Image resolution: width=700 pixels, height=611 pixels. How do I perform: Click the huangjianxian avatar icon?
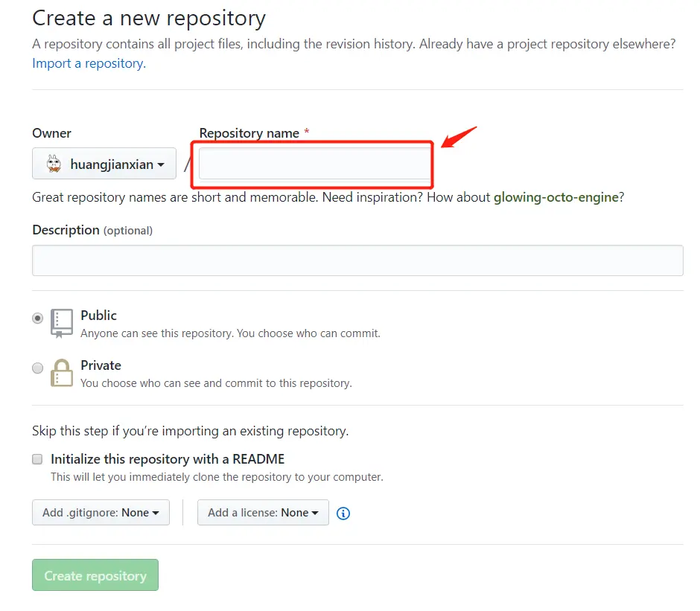coord(54,164)
